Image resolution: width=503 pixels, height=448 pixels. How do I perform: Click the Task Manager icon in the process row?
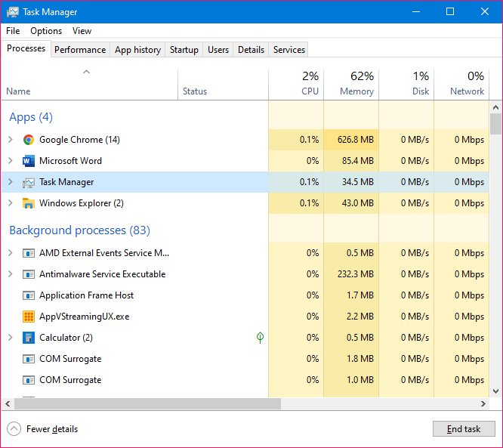tap(29, 182)
